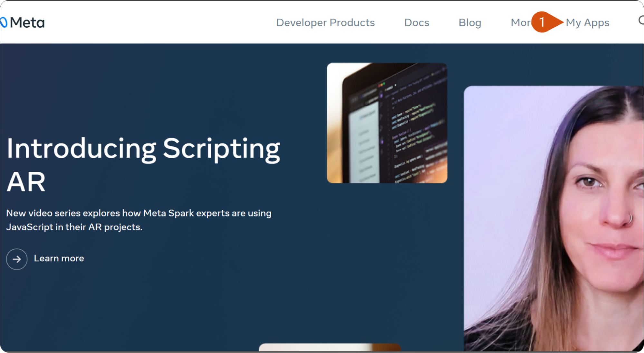Click the woman's portrait image
Image resolution: width=644 pixels, height=353 pixels.
click(x=553, y=218)
